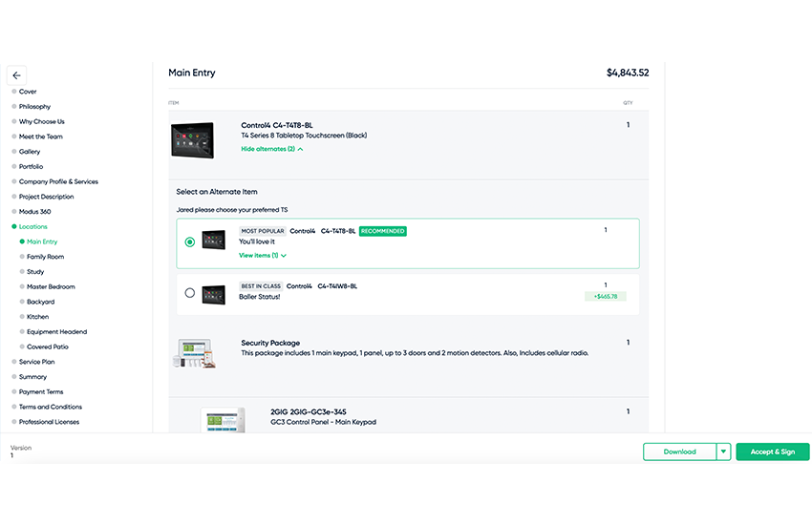Select Family Room location
The image size is (812, 525).
tap(45, 257)
